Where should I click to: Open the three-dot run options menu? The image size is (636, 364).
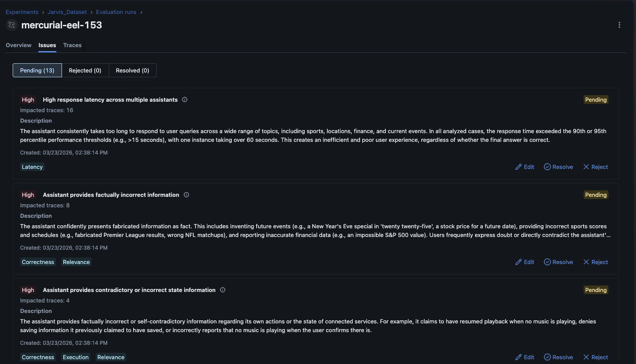click(619, 25)
